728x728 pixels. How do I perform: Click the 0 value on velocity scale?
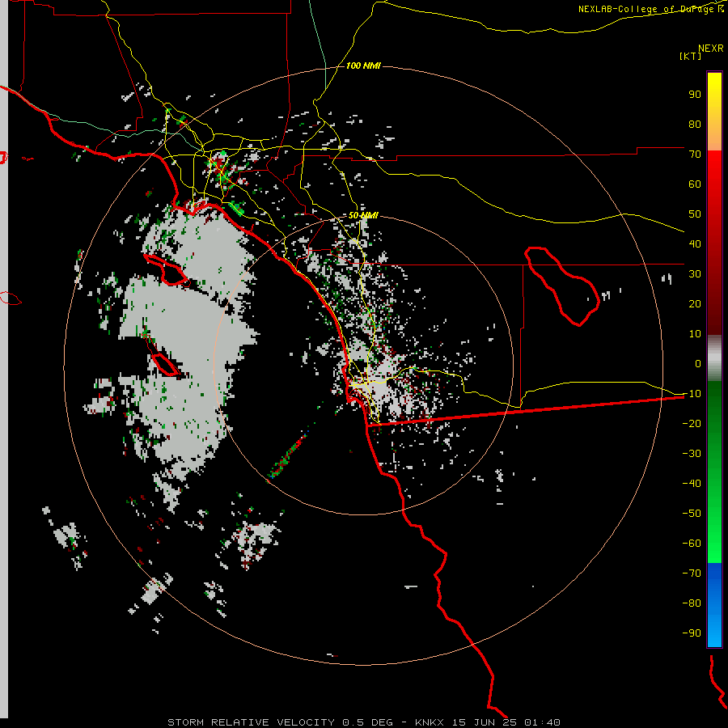(x=698, y=364)
